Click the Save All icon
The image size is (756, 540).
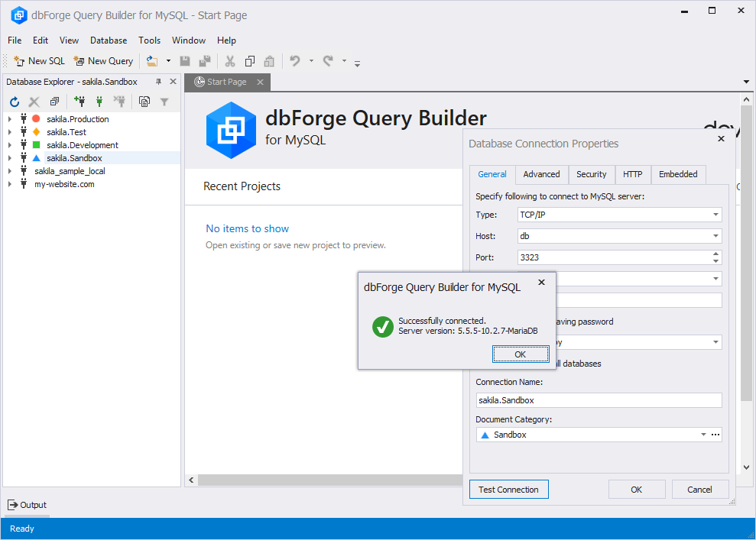point(205,61)
